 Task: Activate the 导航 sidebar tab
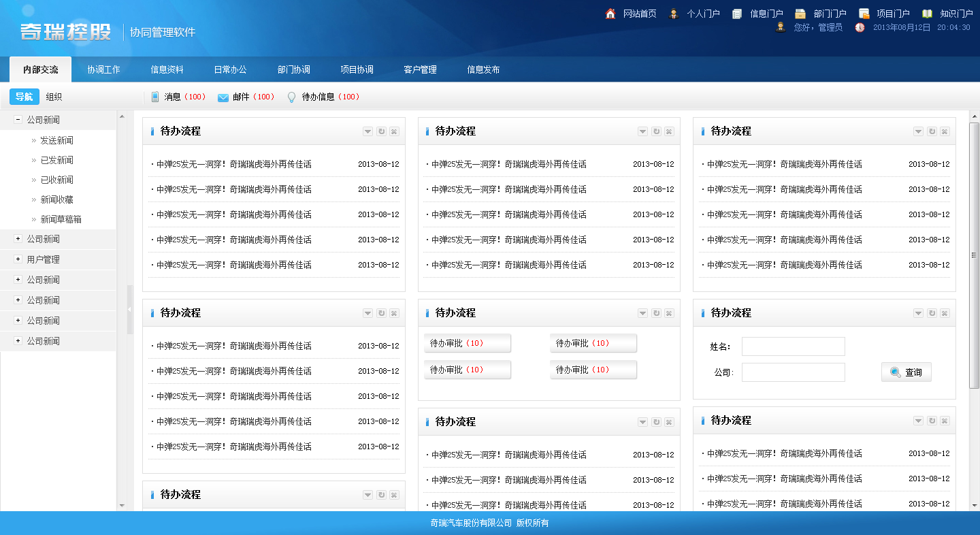(24, 97)
